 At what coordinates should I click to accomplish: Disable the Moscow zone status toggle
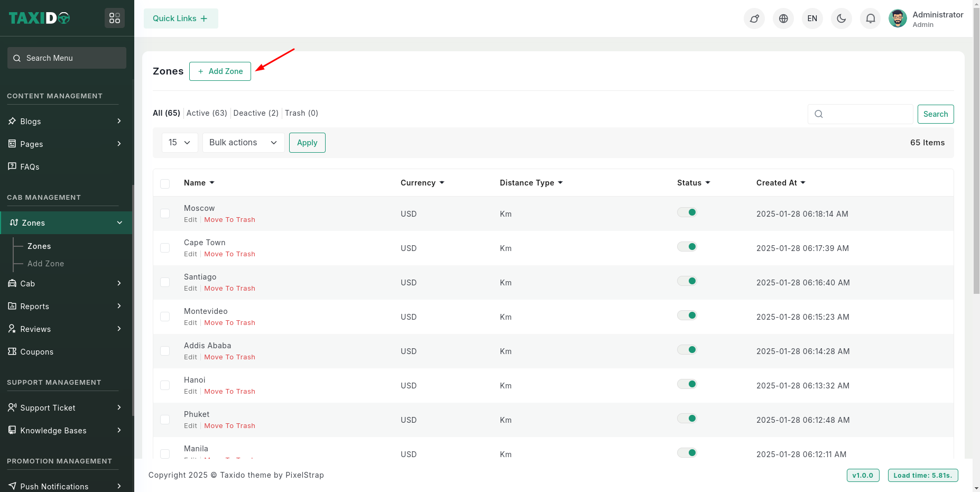tap(687, 212)
